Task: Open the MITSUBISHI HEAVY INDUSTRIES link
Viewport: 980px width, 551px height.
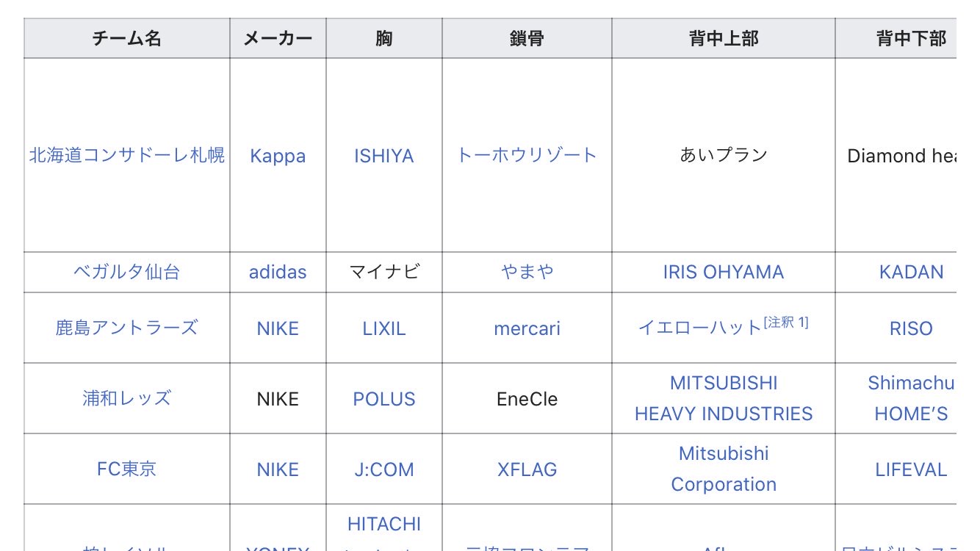Action: [x=723, y=398]
